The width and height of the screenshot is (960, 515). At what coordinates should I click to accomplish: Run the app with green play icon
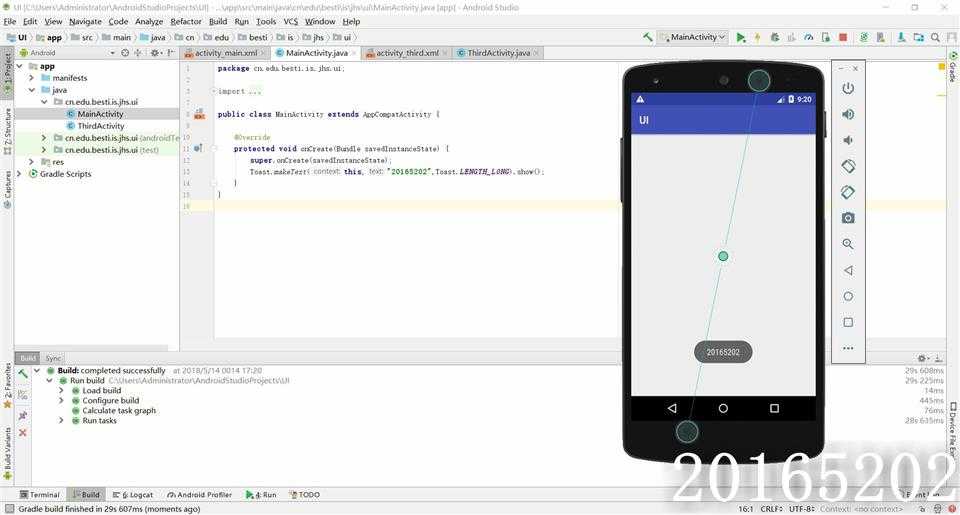coord(741,37)
